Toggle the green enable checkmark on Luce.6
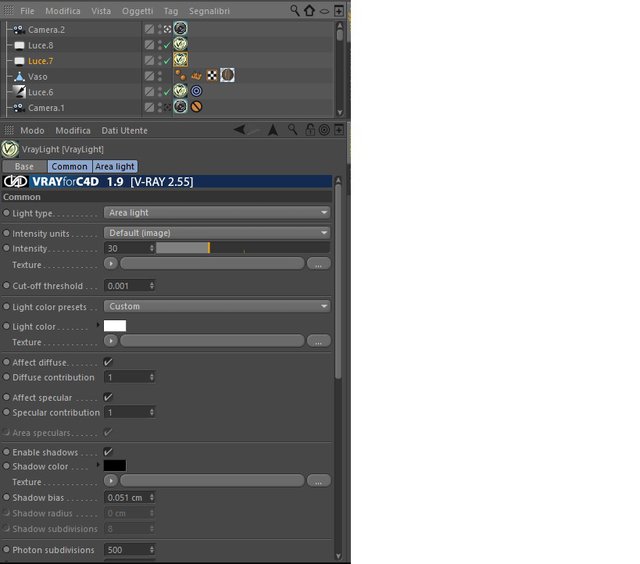The height and width of the screenshot is (564, 640). click(167, 93)
